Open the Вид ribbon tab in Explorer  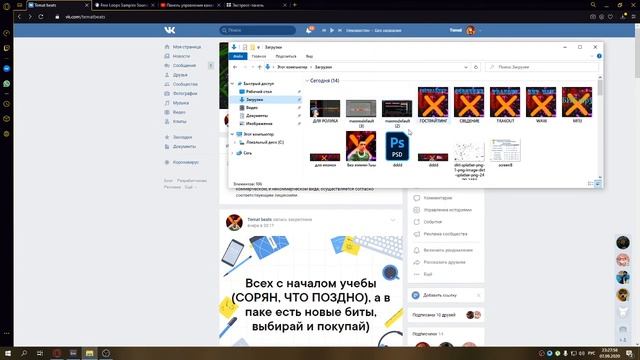(x=309, y=56)
